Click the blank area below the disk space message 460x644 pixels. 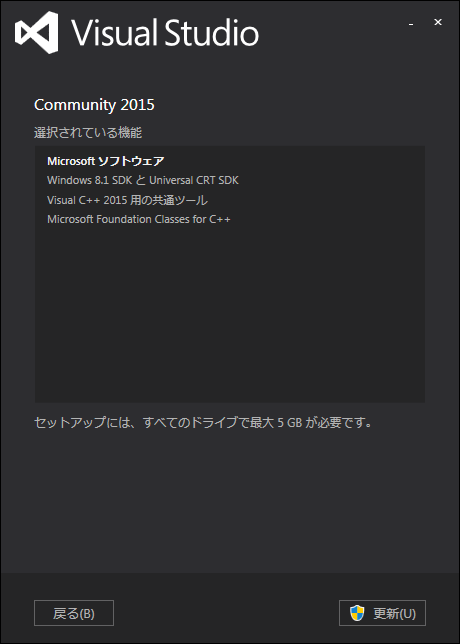coord(230,501)
